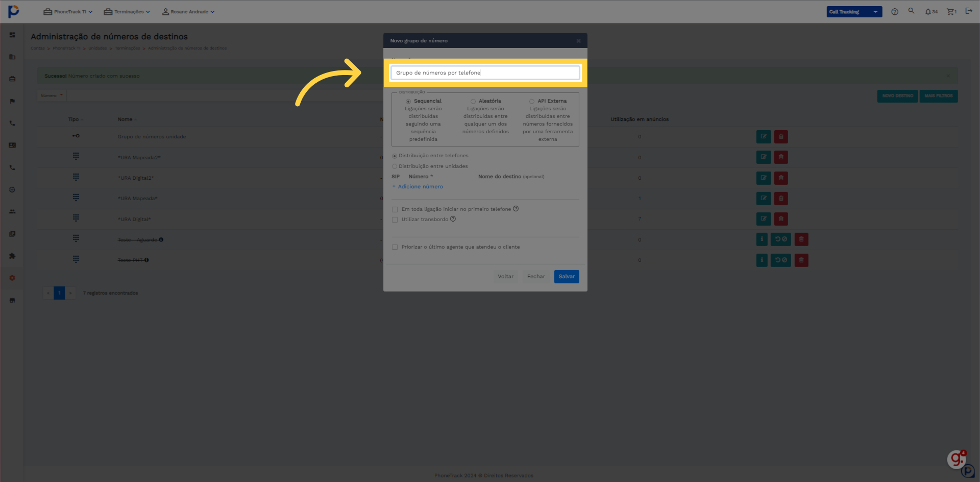The height and width of the screenshot is (482, 980).
Task: Check Em toda ligação iniciar no primeiro telefone
Action: click(395, 209)
